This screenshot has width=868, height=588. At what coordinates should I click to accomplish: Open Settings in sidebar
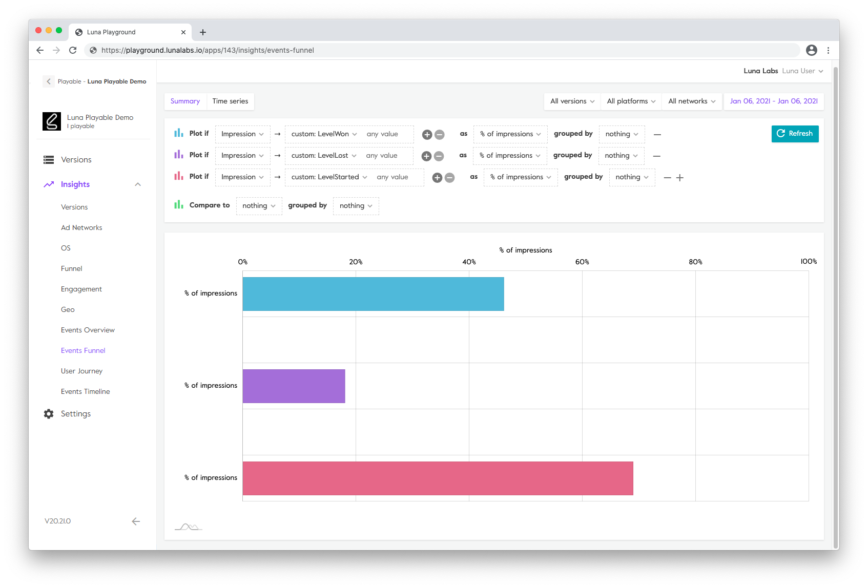76,414
